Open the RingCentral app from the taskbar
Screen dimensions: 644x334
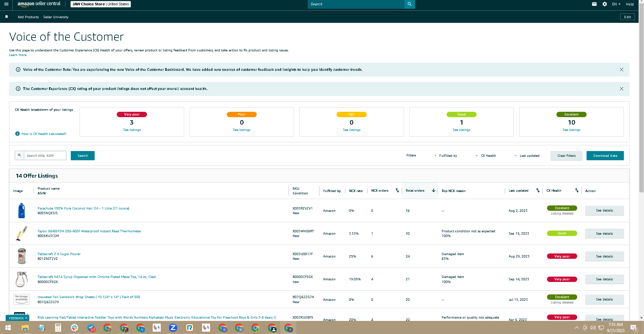pos(190,328)
